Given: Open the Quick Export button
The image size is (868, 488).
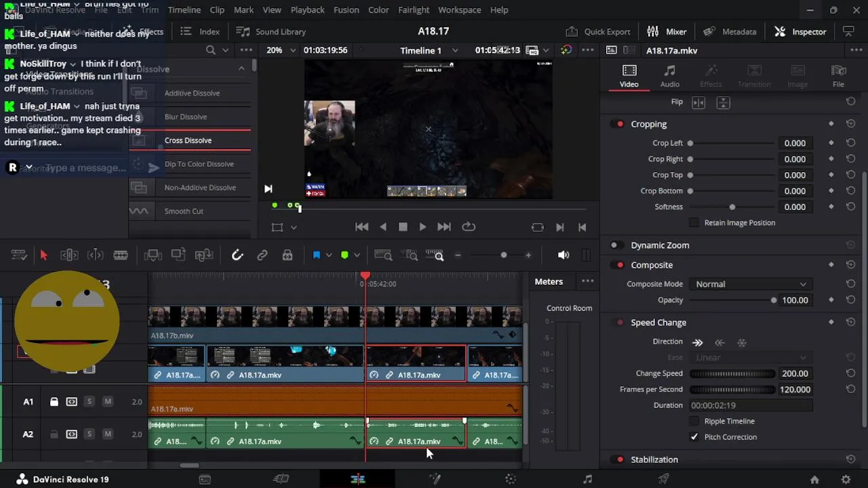Looking at the screenshot, I should click(598, 32).
